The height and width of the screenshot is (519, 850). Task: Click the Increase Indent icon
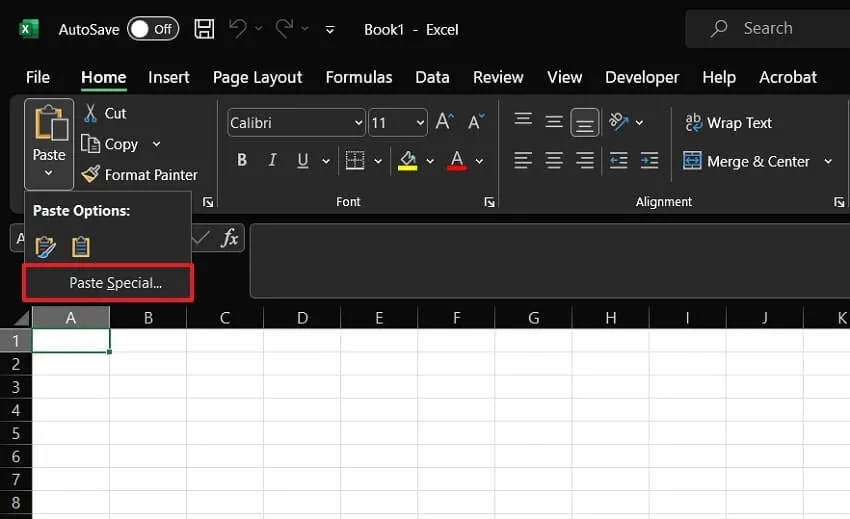[x=649, y=160]
